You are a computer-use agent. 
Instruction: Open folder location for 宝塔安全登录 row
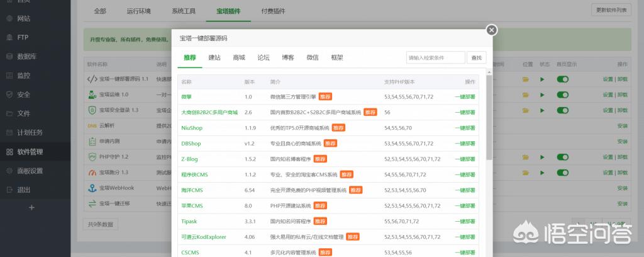525,111
